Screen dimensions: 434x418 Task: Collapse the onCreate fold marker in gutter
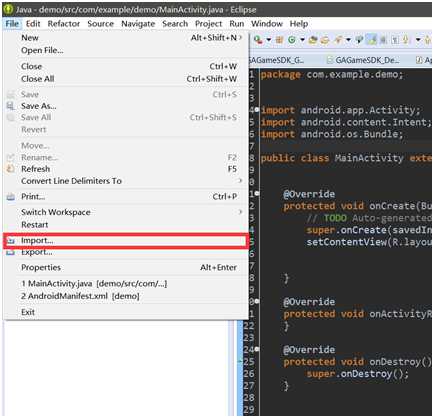point(257,194)
